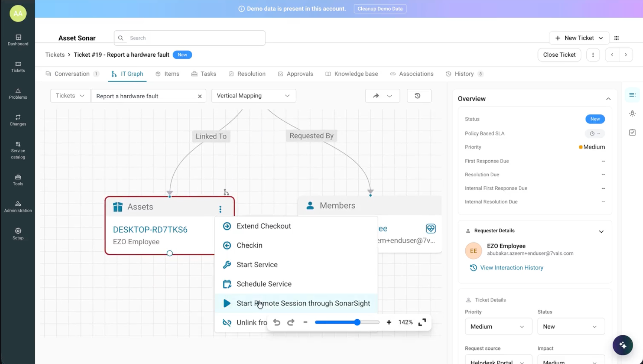
Task: Open the AI assistant sparkle button
Action: 623,345
